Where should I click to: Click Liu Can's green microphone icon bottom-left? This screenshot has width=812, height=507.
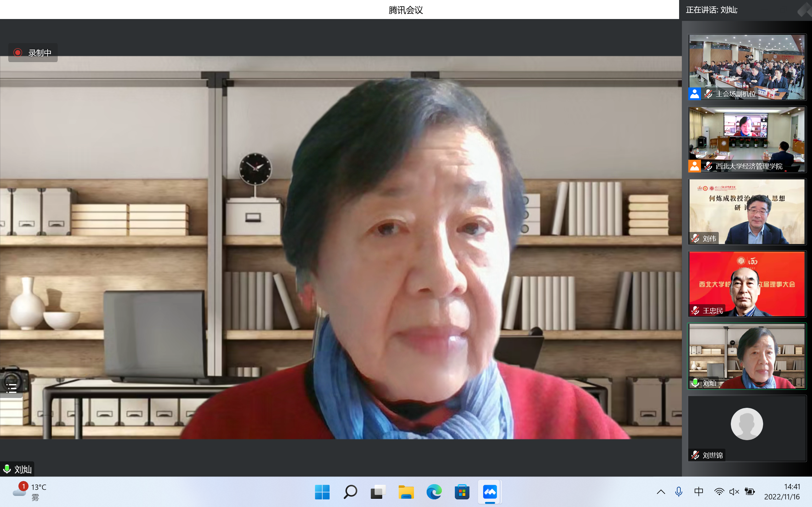[x=7, y=468]
